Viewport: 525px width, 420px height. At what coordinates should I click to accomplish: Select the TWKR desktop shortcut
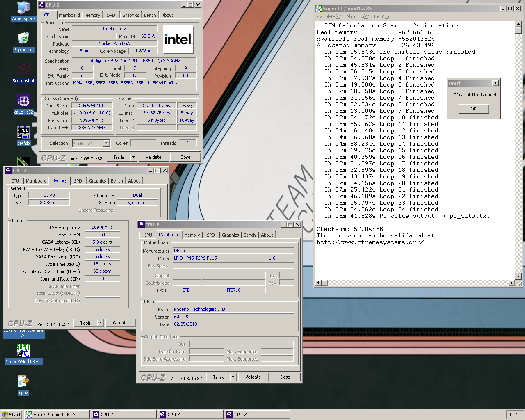pyautogui.click(x=24, y=333)
